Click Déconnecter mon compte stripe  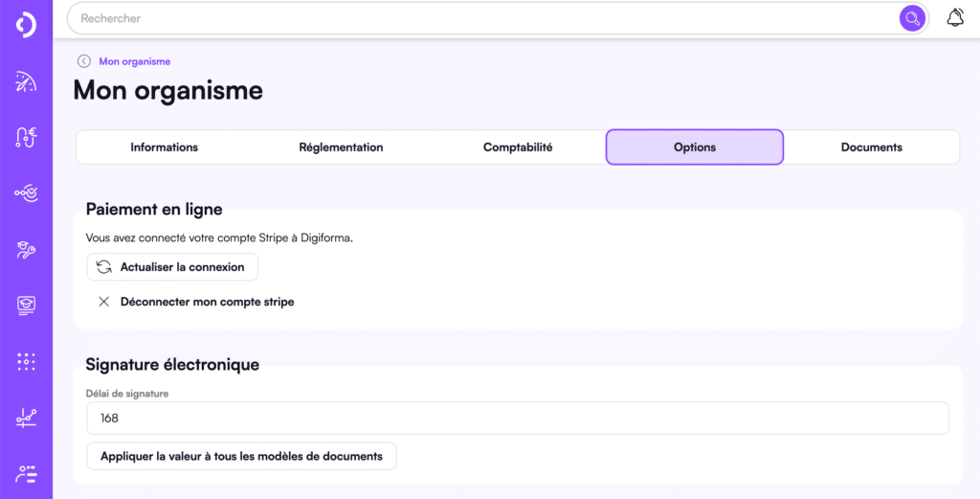click(195, 302)
